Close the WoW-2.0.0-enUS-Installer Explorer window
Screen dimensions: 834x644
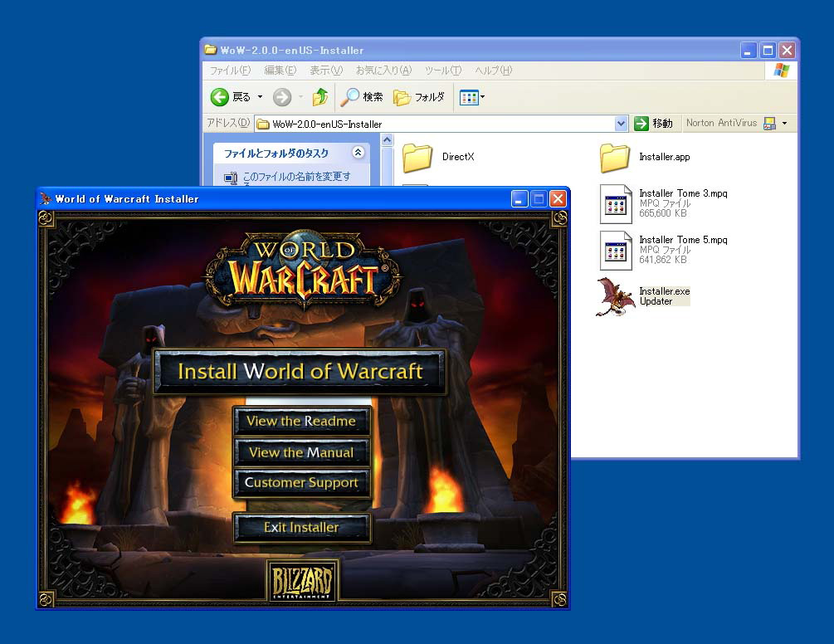[x=787, y=51]
